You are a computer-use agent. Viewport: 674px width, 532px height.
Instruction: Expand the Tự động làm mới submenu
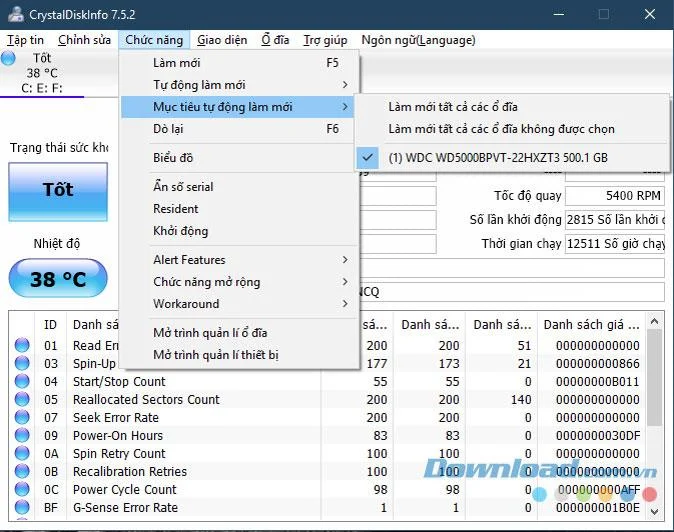coord(239,85)
